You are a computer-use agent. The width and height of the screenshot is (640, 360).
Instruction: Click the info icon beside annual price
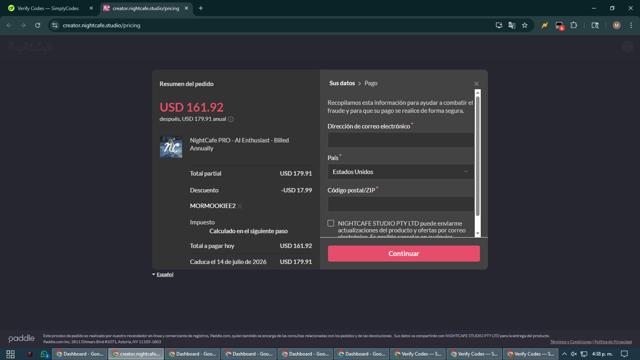click(x=231, y=119)
